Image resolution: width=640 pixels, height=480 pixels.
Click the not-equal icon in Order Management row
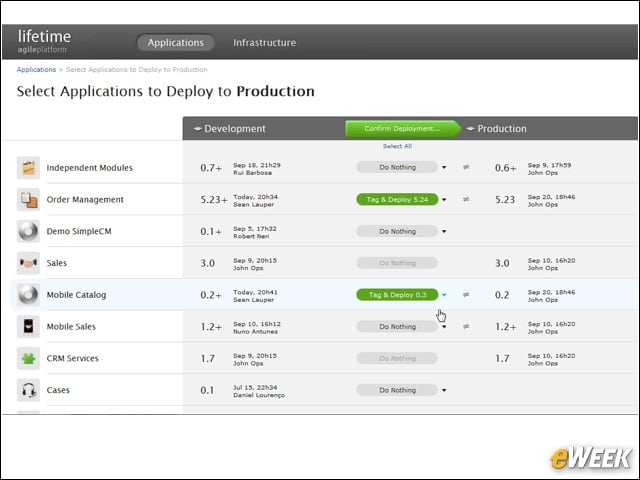[x=466, y=199]
